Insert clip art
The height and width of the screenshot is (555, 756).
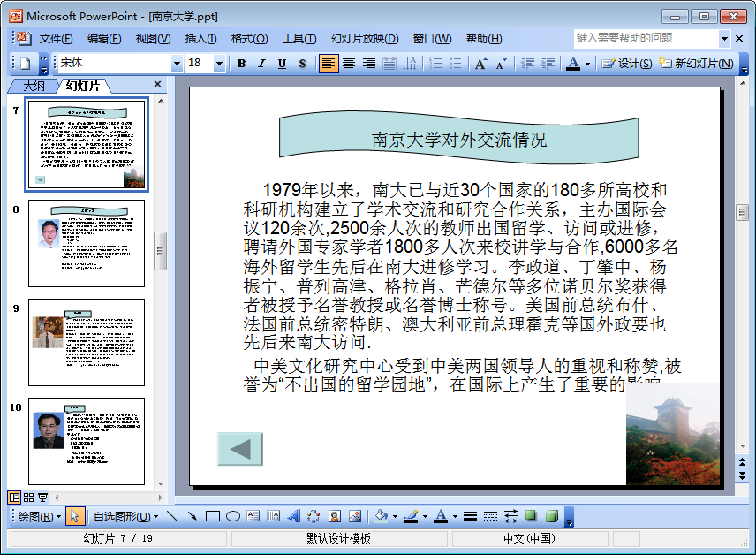[x=335, y=516]
